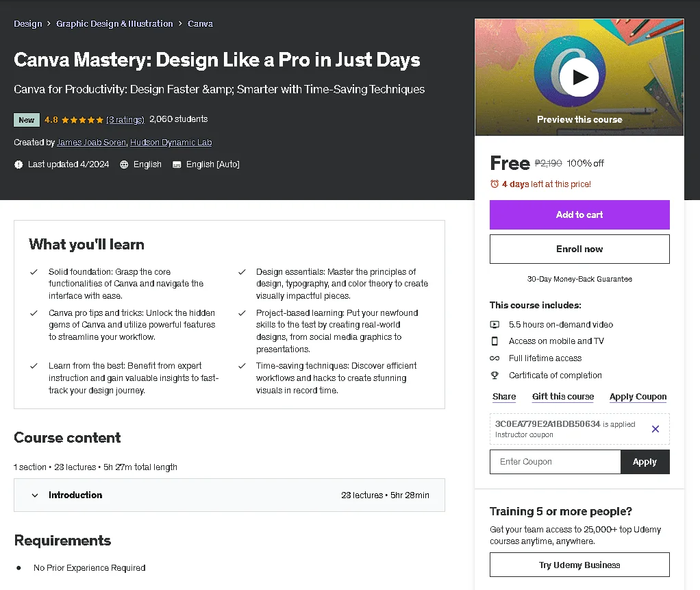Collapse the Introduction section chevron
Image resolution: width=700 pixels, height=590 pixels.
pyautogui.click(x=35, y=495)
